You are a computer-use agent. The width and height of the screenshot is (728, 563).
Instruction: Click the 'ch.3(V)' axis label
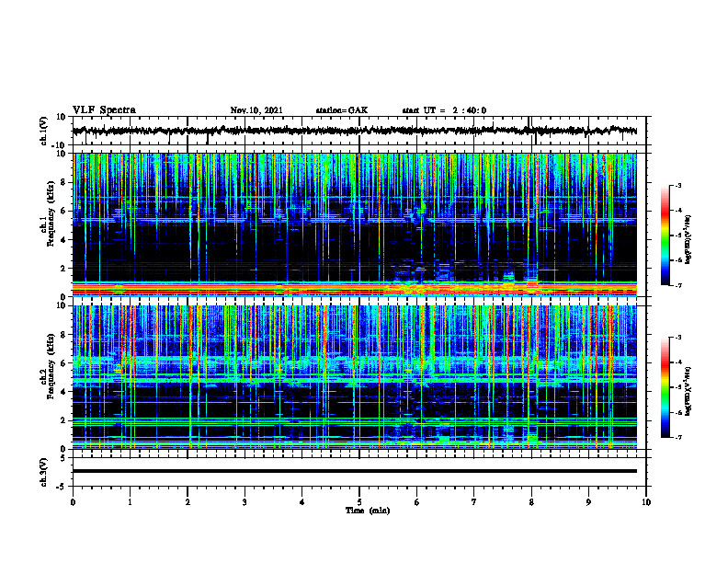pyautogui.click(x=44, y=472)
